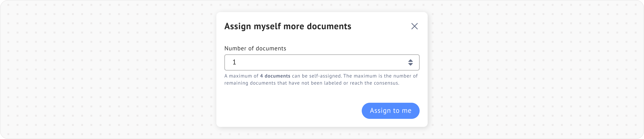
Task: Click the word "Assign" in the dialog heading
Action: [237, 26]
